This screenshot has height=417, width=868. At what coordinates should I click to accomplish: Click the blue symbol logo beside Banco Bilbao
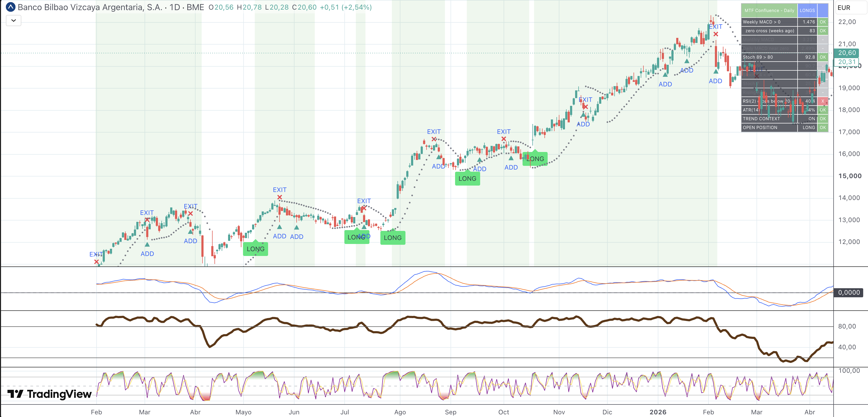click(x=11, y=7)
